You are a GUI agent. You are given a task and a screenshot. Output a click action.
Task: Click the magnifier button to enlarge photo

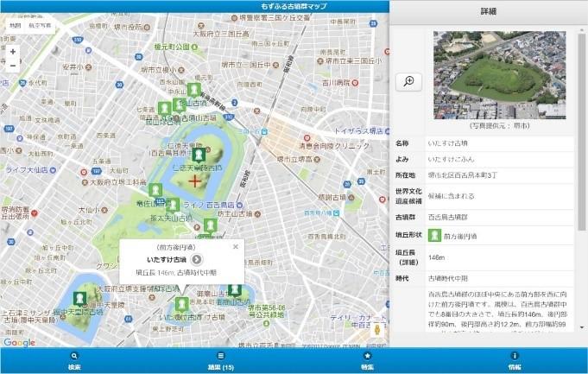click(x=408, y=81)
